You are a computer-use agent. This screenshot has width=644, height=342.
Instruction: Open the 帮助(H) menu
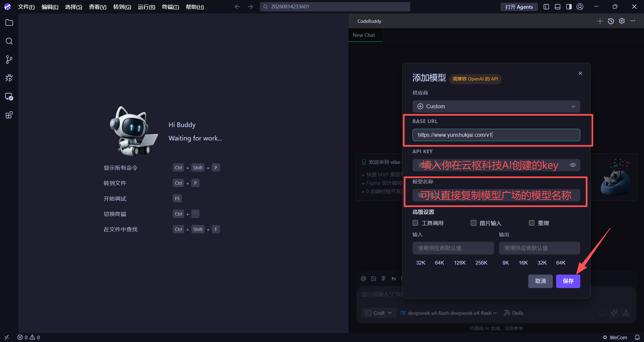click(x=195, y=7)
